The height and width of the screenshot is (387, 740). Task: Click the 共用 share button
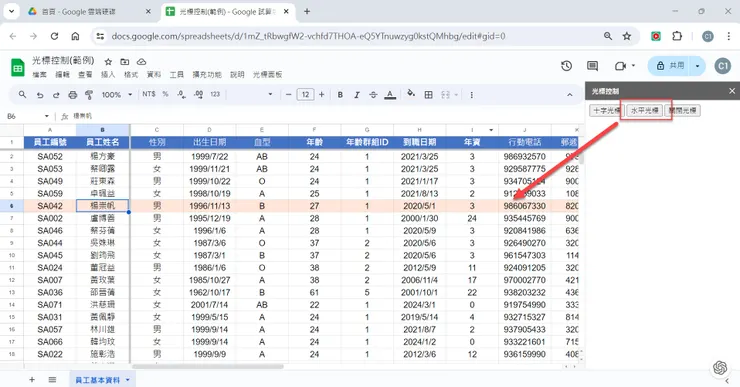(x=670, y=66)
